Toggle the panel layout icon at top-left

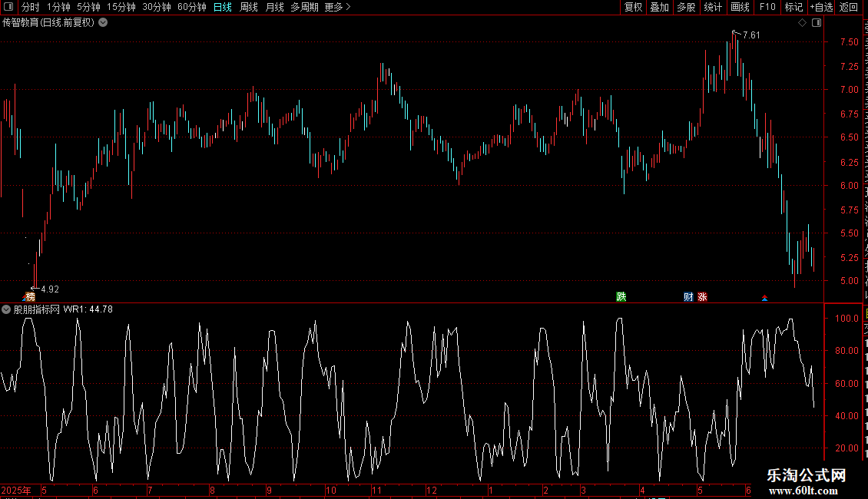point(8,7)
